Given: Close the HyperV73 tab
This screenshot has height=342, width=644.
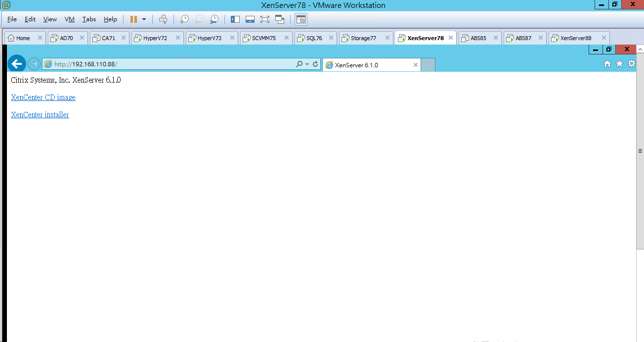Looking at the screenshot, I should point(232,38).
